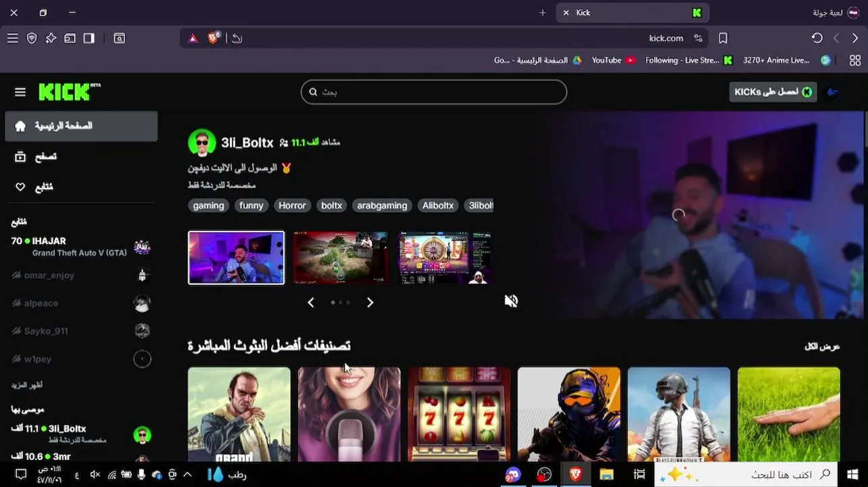The height and width of the screenshot is (487, 868).
Task: Open Sayko_911 offline channel
Action: (81, 331)
